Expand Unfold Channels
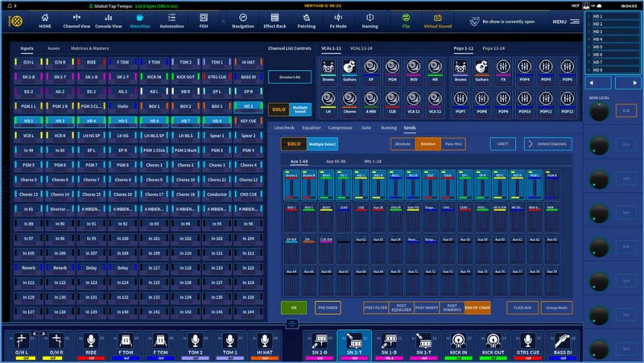 tap(547, 143)
